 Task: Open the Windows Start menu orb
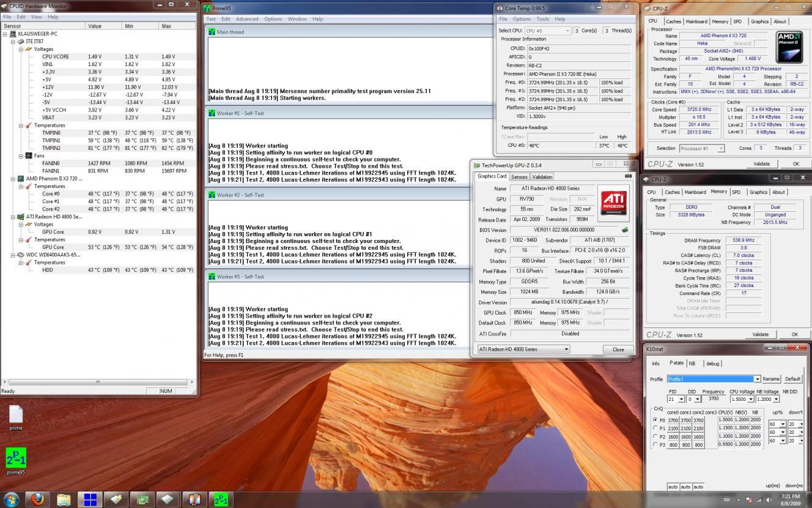[x=11, y=499]
